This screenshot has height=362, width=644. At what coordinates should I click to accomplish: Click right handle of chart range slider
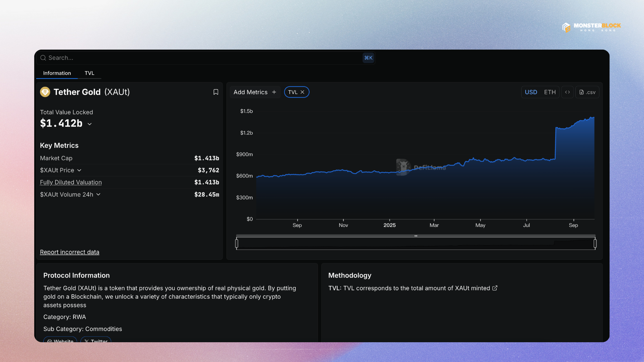(x=595, y=243)
